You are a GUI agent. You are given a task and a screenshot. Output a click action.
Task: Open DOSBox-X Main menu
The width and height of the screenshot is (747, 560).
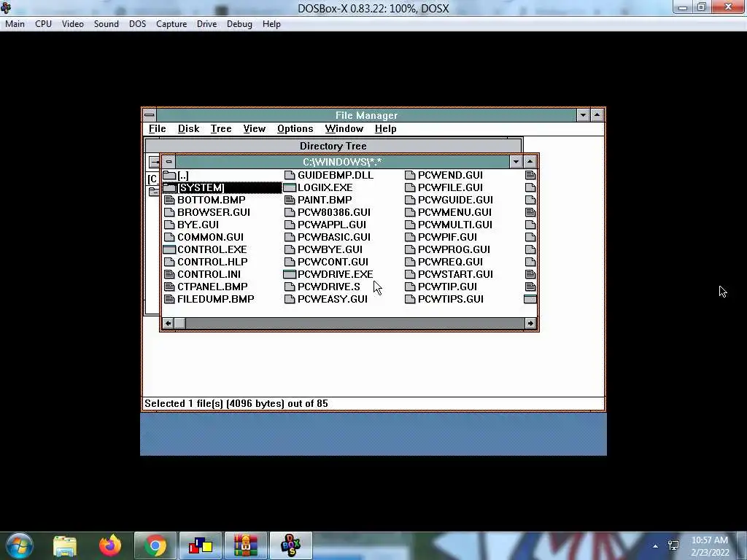coord(15,24)
